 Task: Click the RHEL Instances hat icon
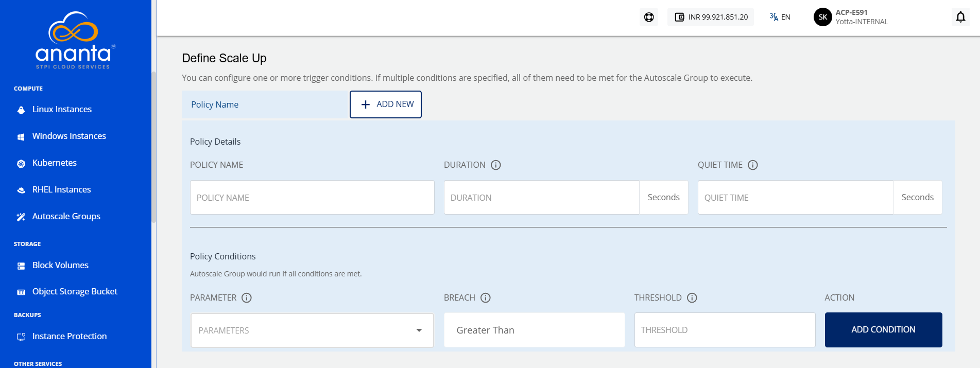21,190
